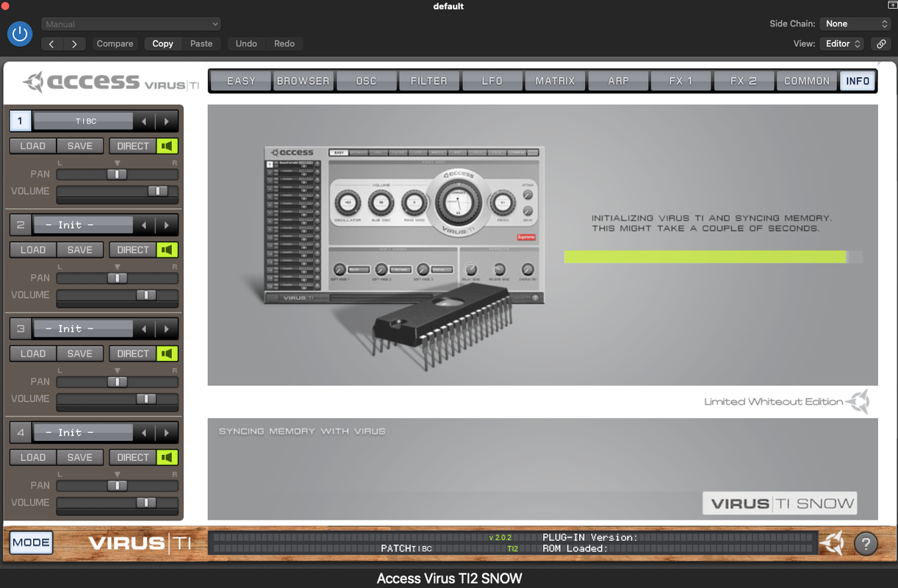Viewport: 898px width, 588px height.
Task: Click the link icon beside View
Action: coord(881,44)
